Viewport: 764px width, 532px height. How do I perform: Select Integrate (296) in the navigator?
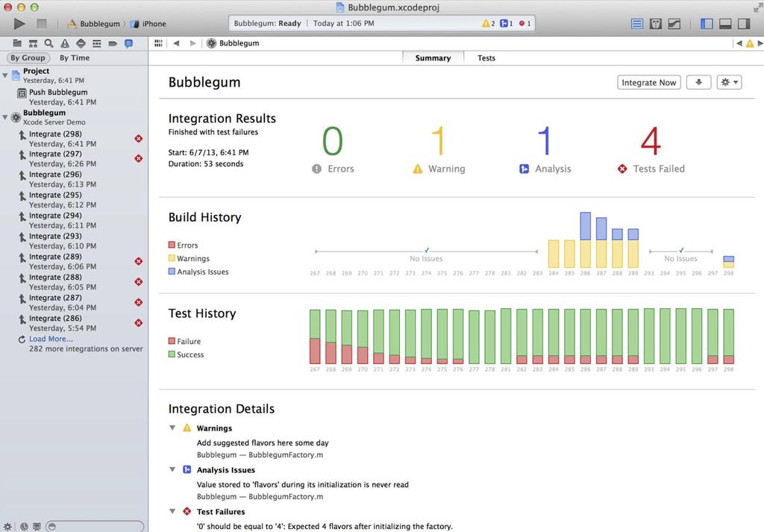(74, 179)
